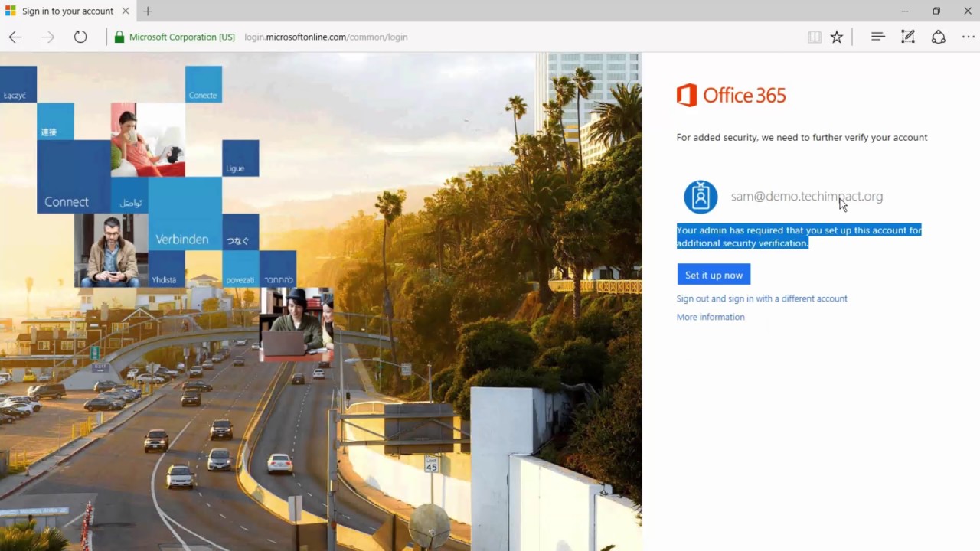Click 'Microsoft Corporation [US]' certificate label
Screen dimensions: 980x551
point(182,37)
